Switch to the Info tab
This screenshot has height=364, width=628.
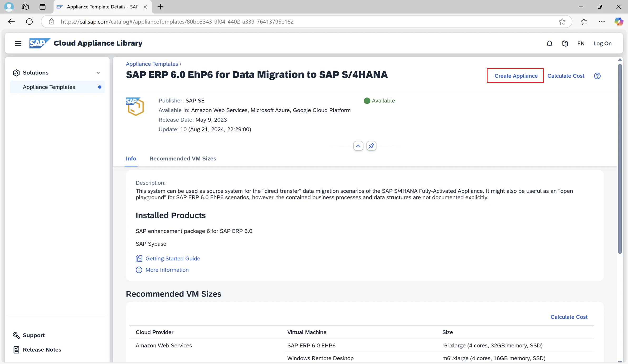coord(131,159)
